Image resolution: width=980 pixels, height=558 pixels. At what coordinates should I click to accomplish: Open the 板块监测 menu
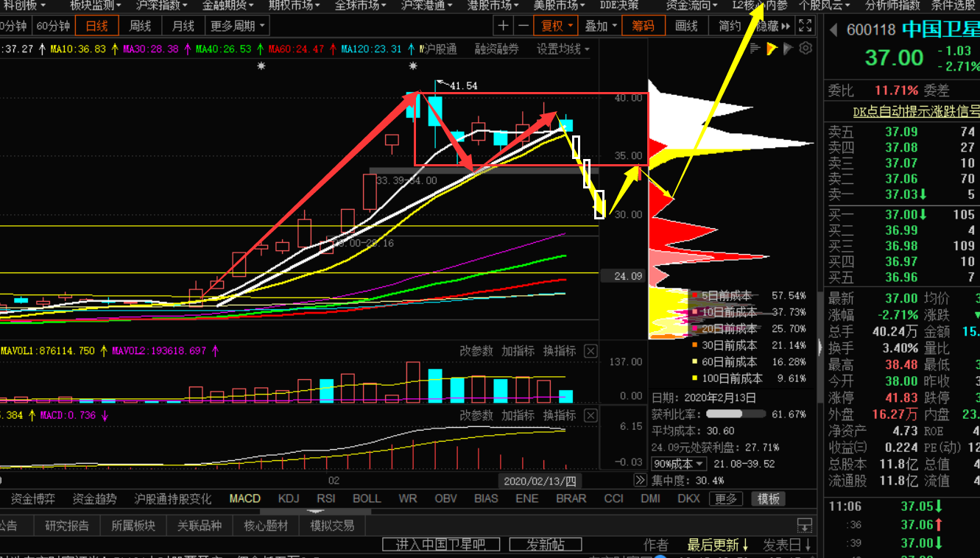(96, 6)
